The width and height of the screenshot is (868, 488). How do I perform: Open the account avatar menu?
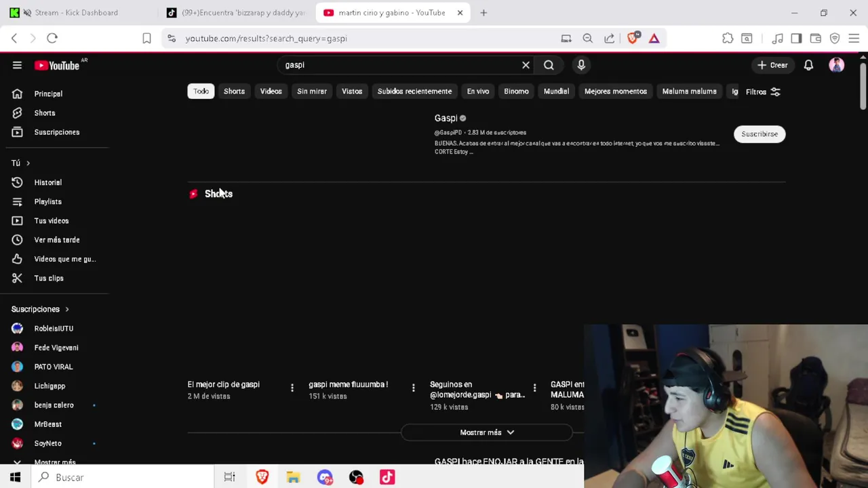[x=836, y=65]
